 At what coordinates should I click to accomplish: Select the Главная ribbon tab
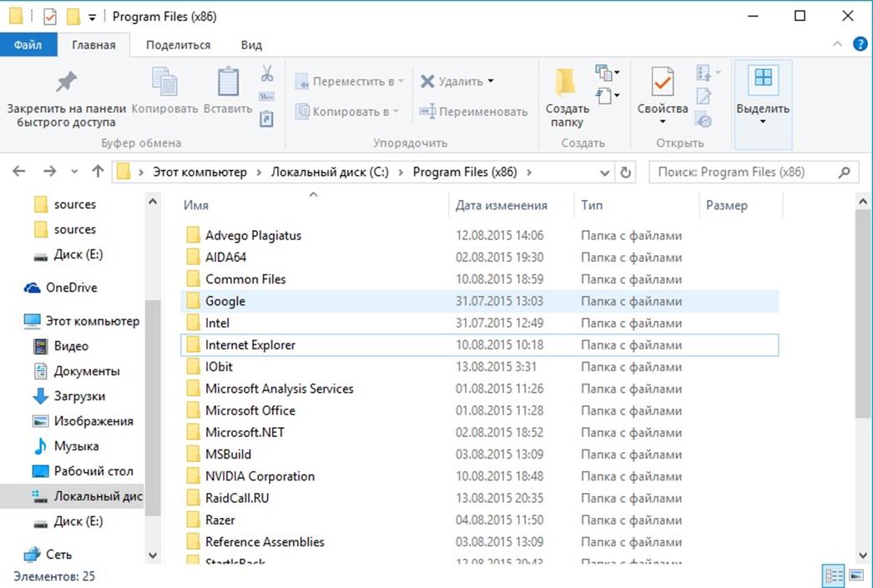pos(93,45)
